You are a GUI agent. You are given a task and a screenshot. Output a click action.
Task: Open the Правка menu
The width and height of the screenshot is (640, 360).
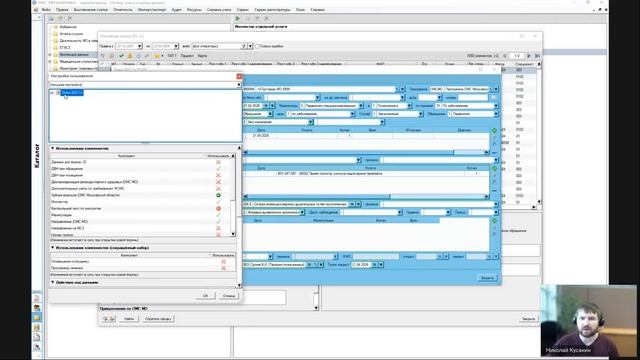(x=62, y=9)
